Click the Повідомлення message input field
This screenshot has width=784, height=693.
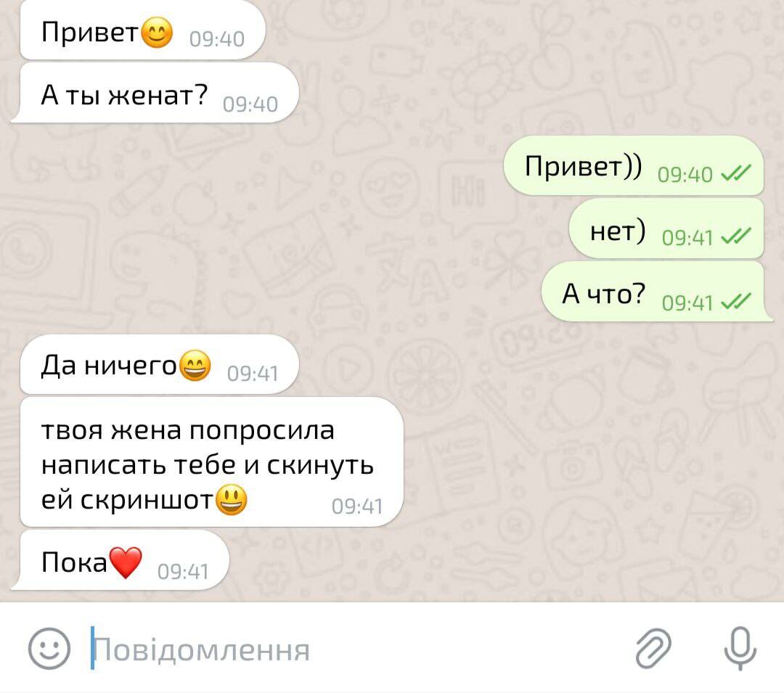tap(350, 649)
